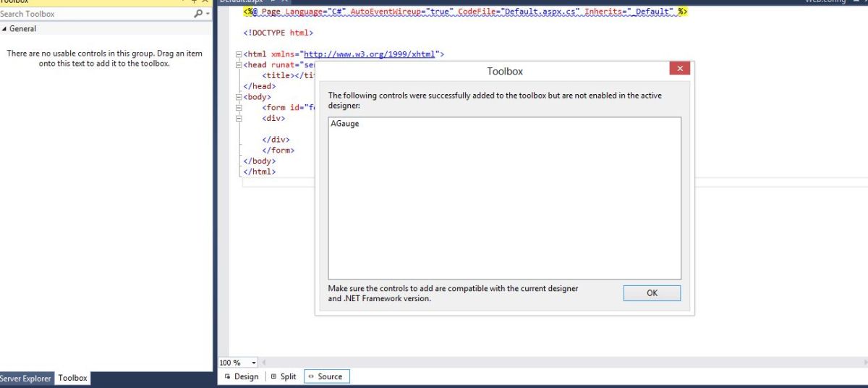Screen dimensions: 868x388
Task: Collapse the body element outlining box
Action: pos(238,97)
